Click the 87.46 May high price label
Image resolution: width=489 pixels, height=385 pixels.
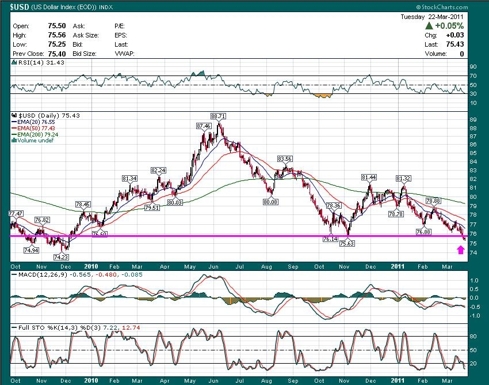(x=204, y=126)
